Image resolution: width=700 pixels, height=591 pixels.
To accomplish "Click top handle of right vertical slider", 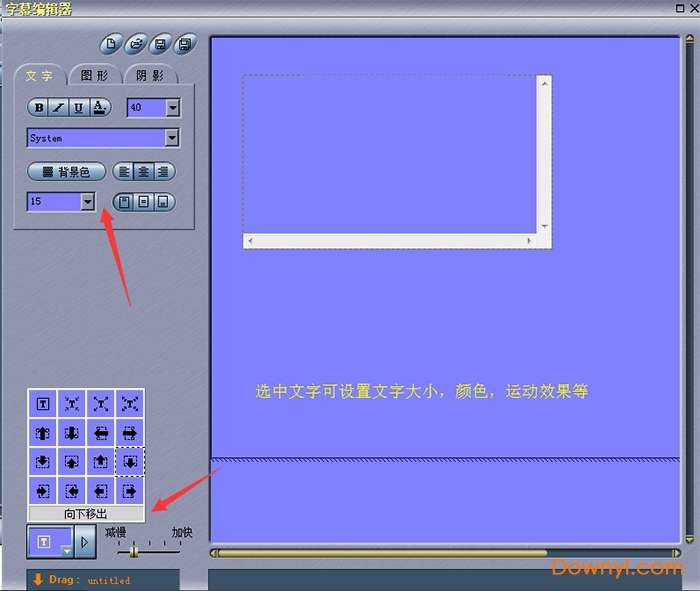I will coord(689,40).
